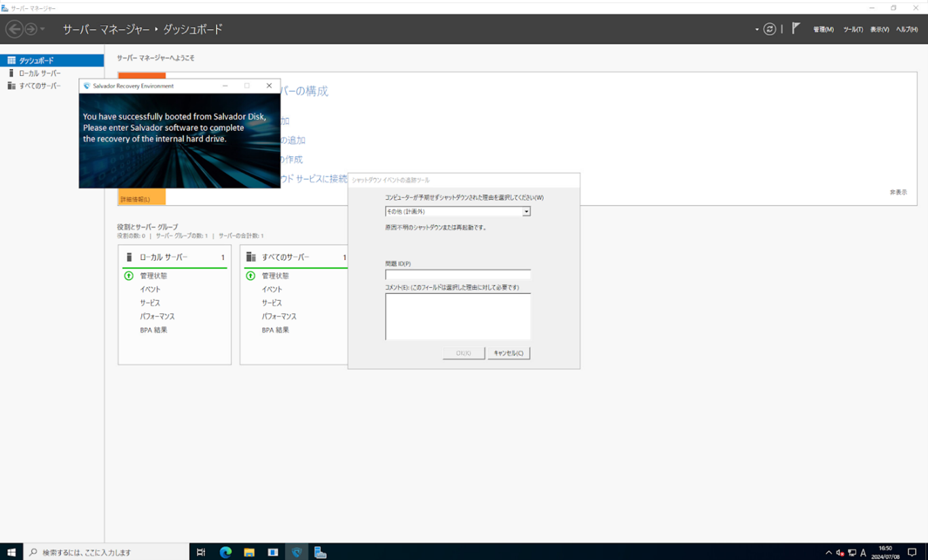Click the OK(K) button in shutdown dialog
Image resolution: width=928 pixels, height=560 pixels.
tap(464, 353)
